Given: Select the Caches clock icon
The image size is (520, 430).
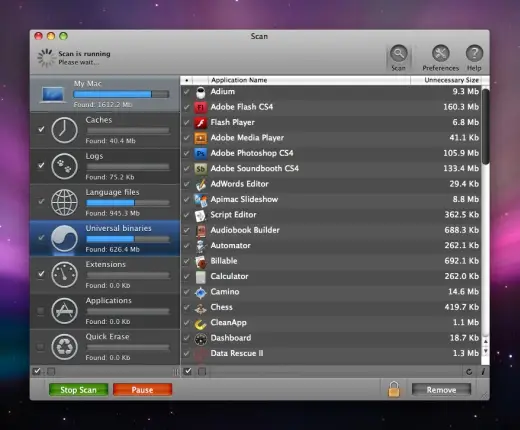Looking at the screenshot, I should (x=64, y=130).
